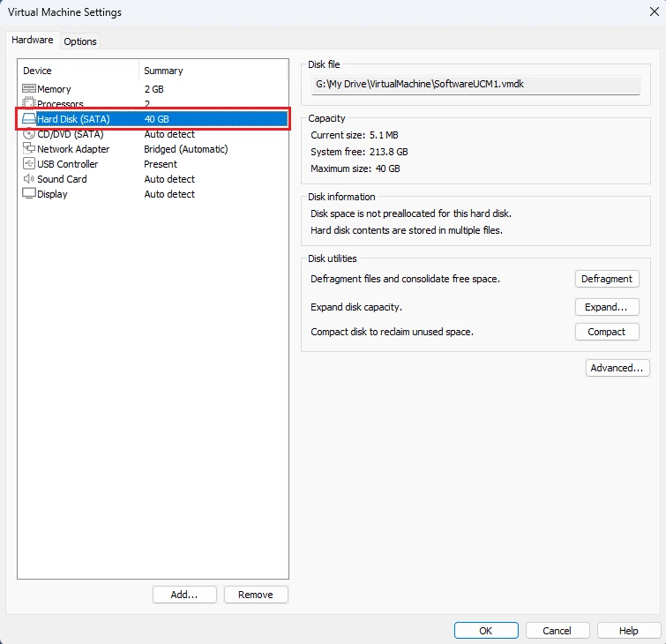
Task: Click the Processors chip icon
Action: 29,103
